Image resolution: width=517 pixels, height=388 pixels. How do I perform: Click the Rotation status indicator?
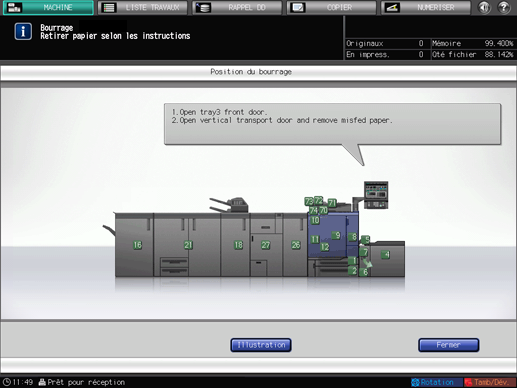coord(436,382)
